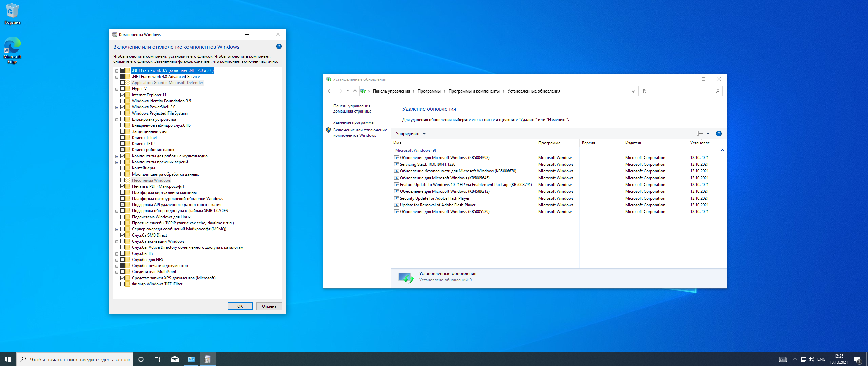Screen dimensions: 868x366
Task: Click OK in Windows Features dialog
Action: pyautogui.click(x=240, y=306)
